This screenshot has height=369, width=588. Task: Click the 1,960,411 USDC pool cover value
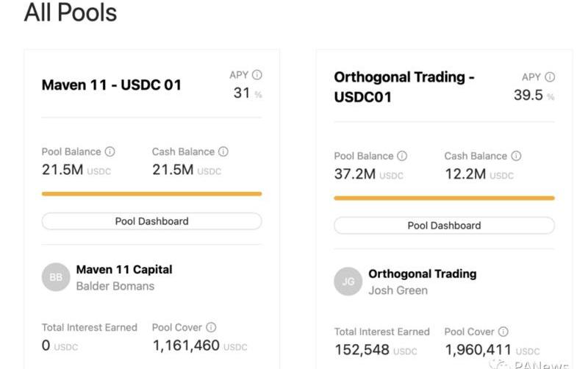(492, 350)
